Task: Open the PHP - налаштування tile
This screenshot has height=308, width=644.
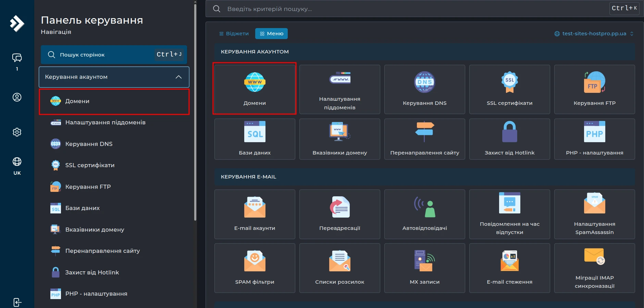Action: point(594,139)
